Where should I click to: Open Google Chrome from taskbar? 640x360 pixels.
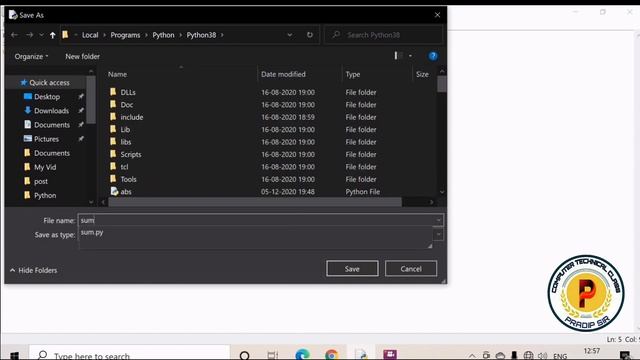332,354
